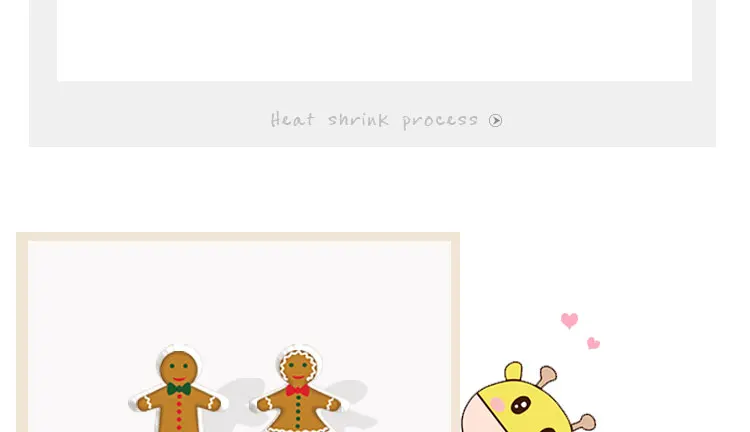
Task: Click the giraffe's pink cheek blush
Action: 497,405
